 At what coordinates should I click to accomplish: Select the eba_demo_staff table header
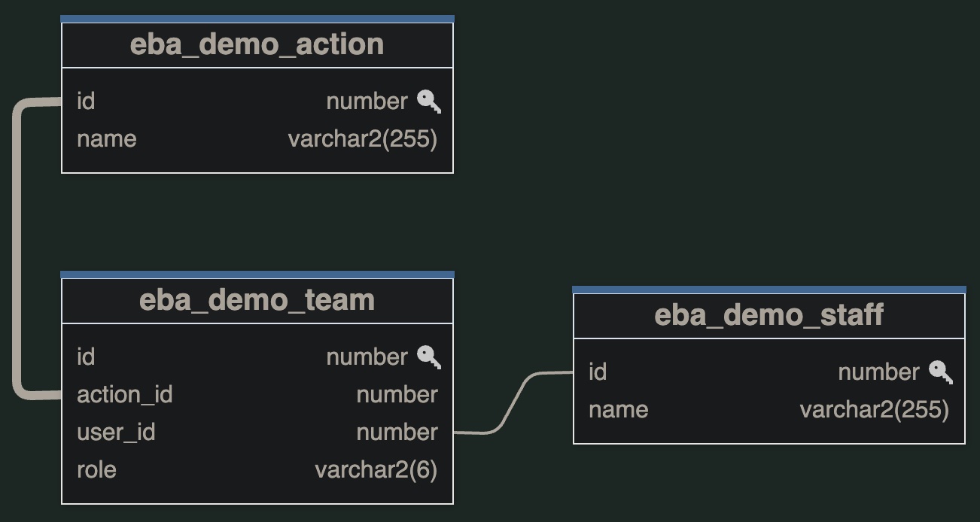coord(769,316)
